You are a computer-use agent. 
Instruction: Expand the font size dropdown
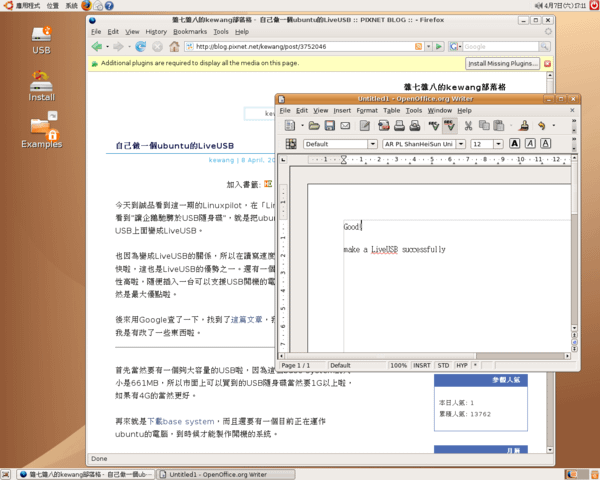pyautogui.click(x=498, y=144)
